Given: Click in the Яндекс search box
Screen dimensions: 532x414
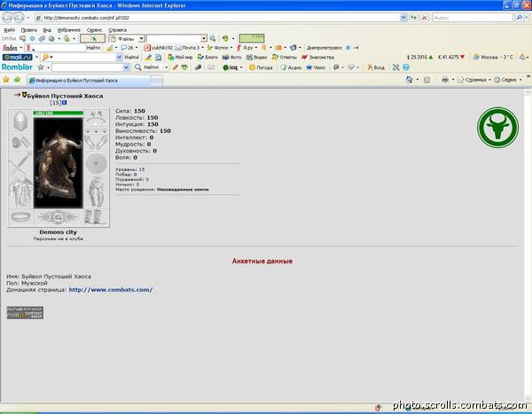Looking at the screenshot, I should (x=473, y=18).
